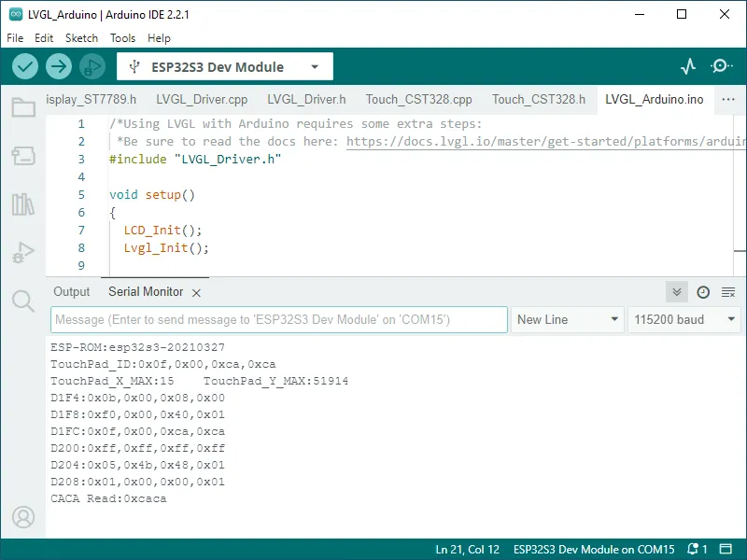Screen dimensions: 747x560
Task: Place cursor on the LCD_Init(); line
Action: tap(162, 231)
